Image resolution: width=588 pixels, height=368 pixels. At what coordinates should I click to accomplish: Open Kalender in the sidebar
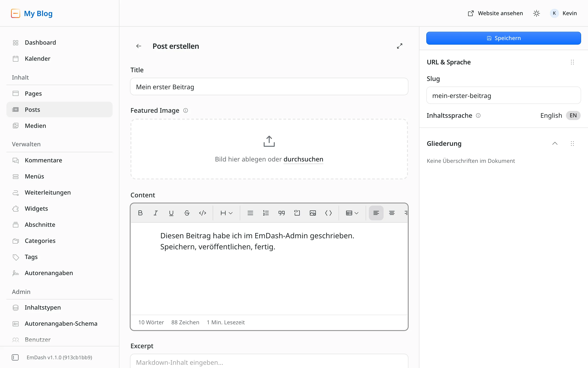(59, 59)
